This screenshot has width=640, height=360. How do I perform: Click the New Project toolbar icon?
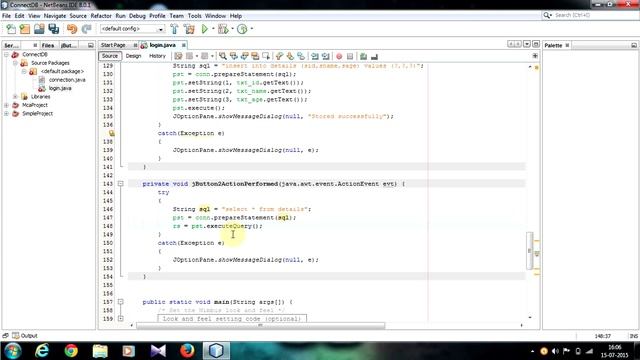(25, 29)
